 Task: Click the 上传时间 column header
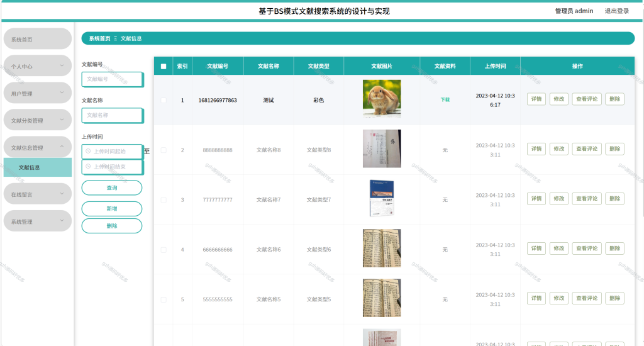click(496, 66)
